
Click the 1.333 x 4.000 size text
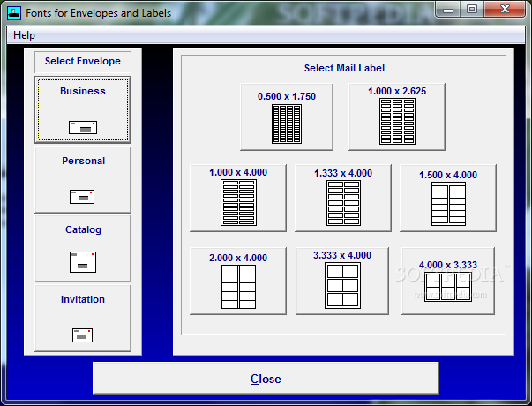(343, 173)
